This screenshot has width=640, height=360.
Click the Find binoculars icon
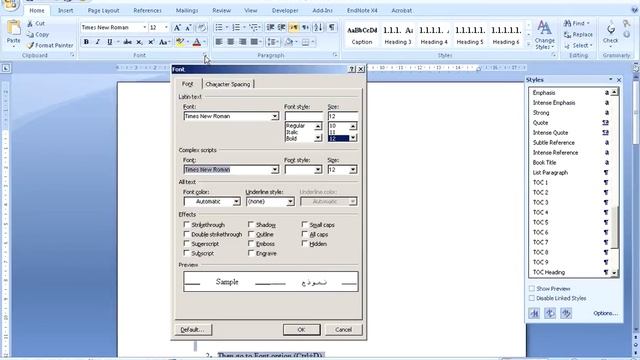pos(567,24)
